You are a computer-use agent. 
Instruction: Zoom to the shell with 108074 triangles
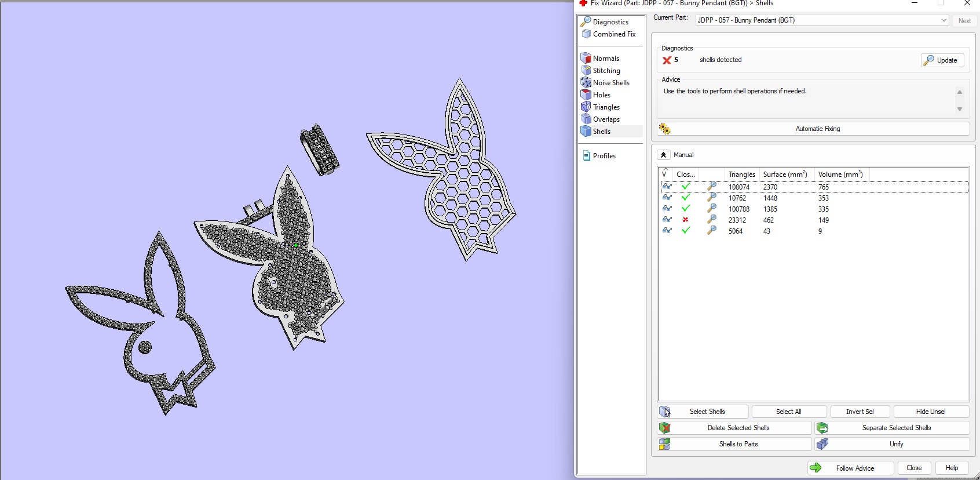coord(712,187)
